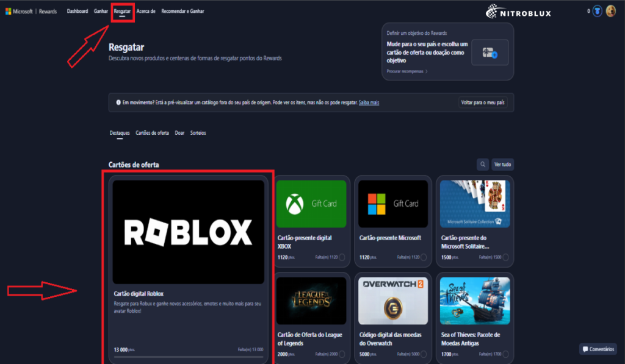The image size is (625, 364).
Task: Select goal circle on Sea of Thieves card
Action: [505, 354]
